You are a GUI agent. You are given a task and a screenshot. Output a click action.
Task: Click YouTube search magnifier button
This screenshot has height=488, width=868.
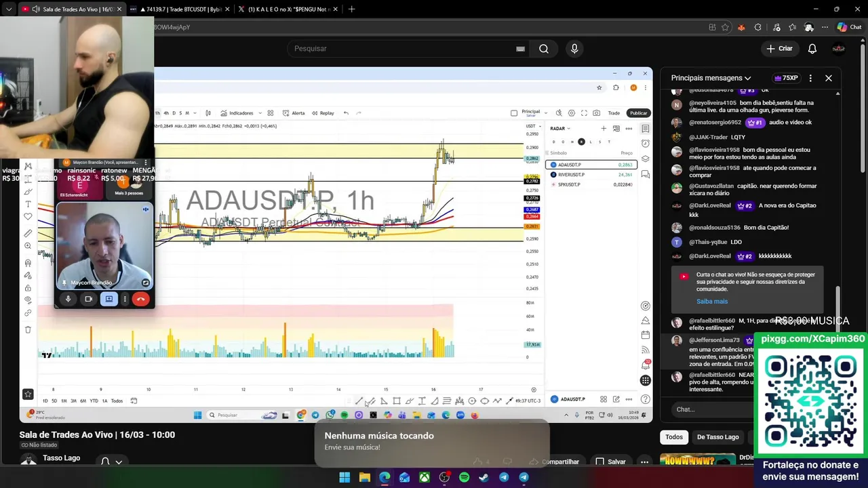click(544, 49)
